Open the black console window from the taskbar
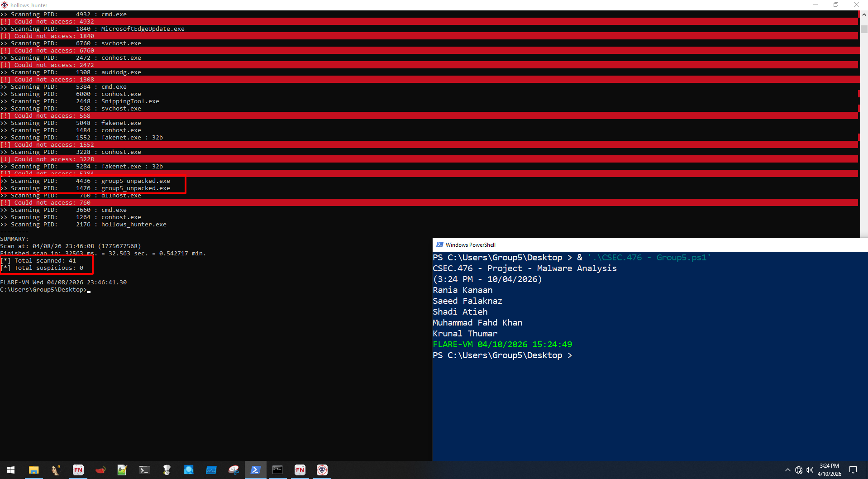Screen dimensions: 868x479 click(x=277, y=470)
